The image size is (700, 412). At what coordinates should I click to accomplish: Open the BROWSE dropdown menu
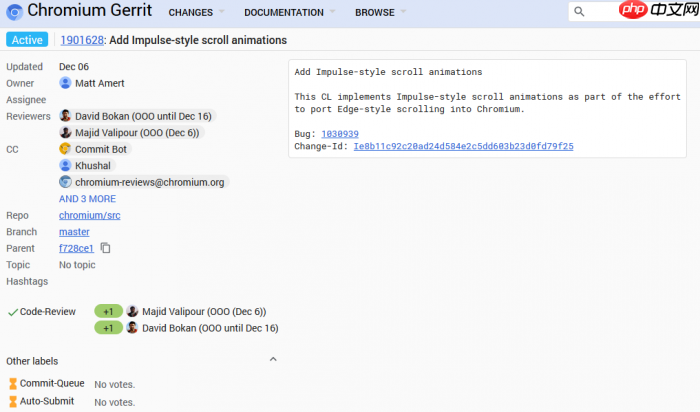381,13
